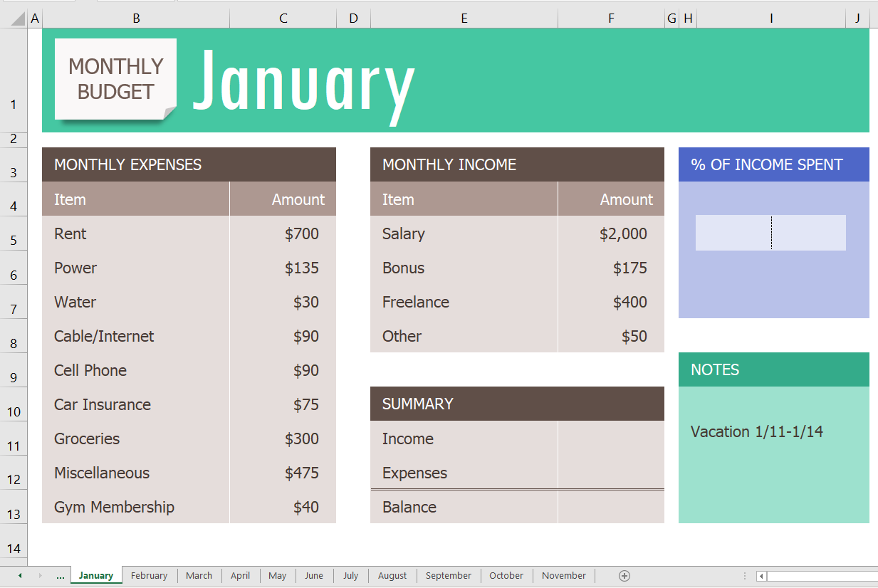
Task: Select the active January sheet tab
Action: [96, 576]
